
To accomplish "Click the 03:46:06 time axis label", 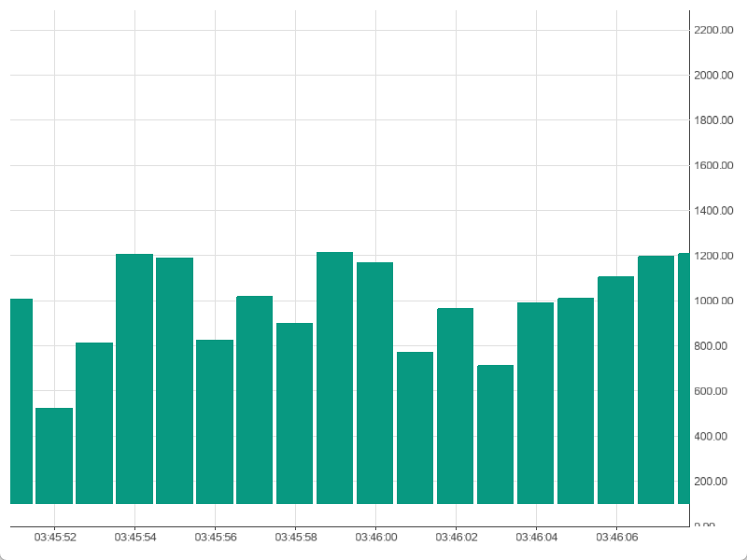I will [x=617, y=538].
